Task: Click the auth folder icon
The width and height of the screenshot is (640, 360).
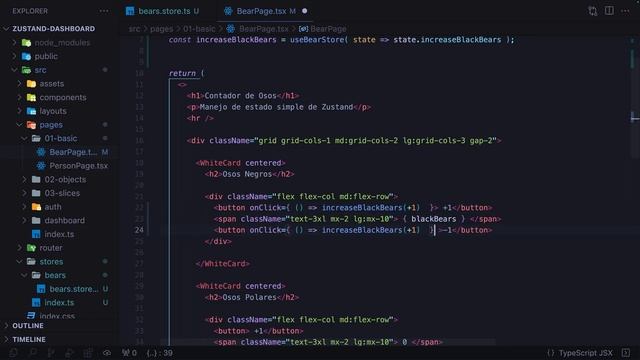Action: 36,207
